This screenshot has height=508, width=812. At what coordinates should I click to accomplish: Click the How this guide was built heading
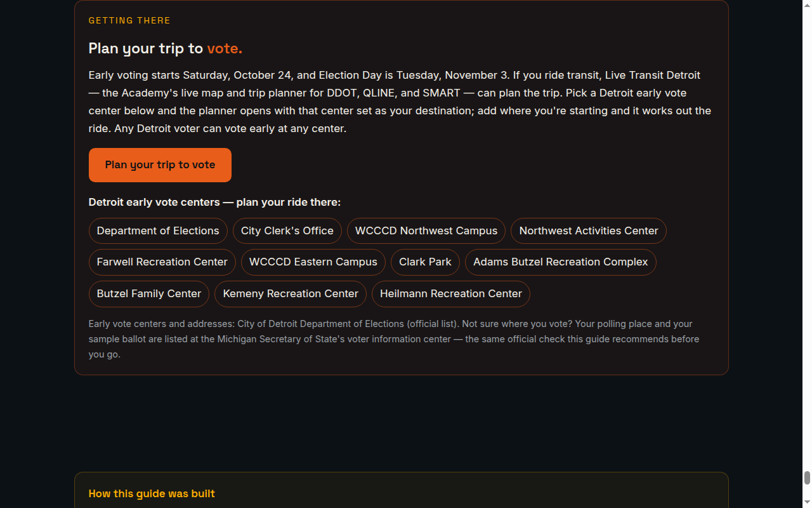click(152, 493)
